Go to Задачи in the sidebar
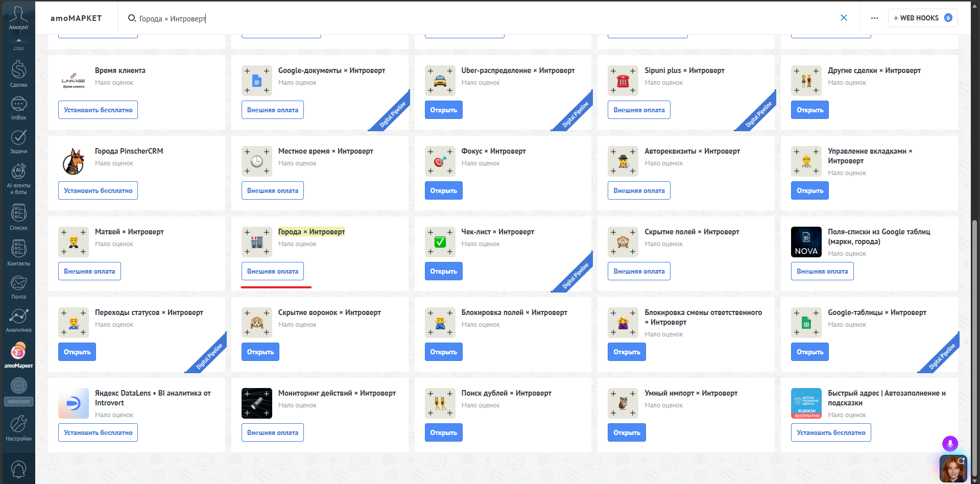The width and height of the screenshot is (980, 484). tap(18, 141)
